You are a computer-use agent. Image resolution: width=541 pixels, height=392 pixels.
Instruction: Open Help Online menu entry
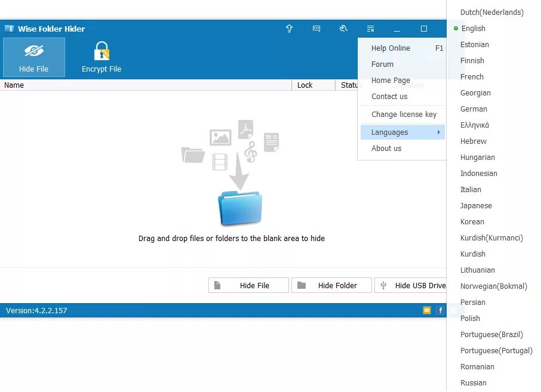(x=402, y=48)
